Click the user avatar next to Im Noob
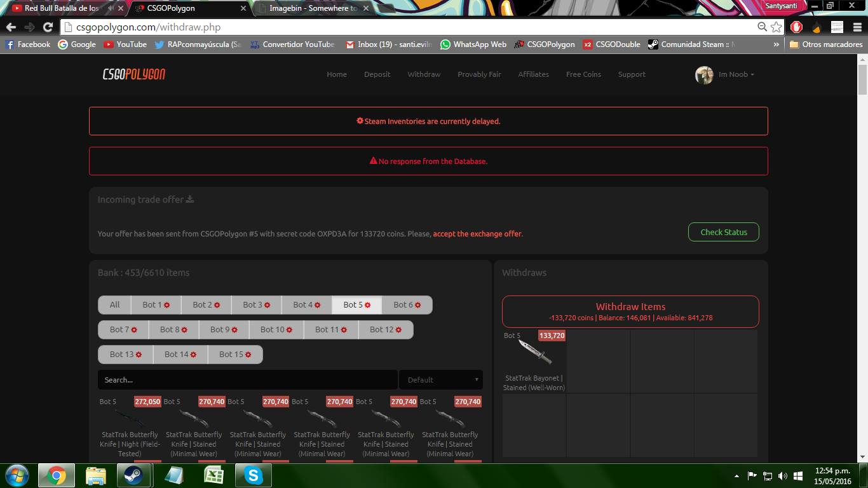 coord(704,75)
